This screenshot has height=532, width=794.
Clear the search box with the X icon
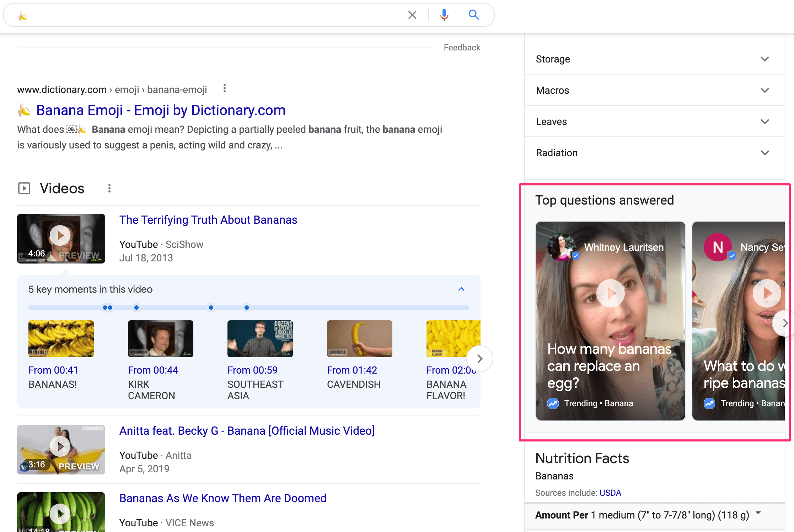(x=412, y=15)
